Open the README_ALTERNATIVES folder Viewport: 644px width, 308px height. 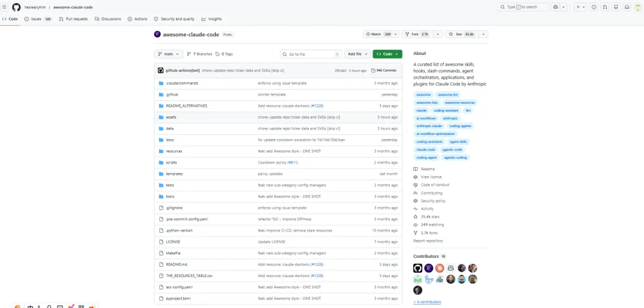tap(187, 106)
